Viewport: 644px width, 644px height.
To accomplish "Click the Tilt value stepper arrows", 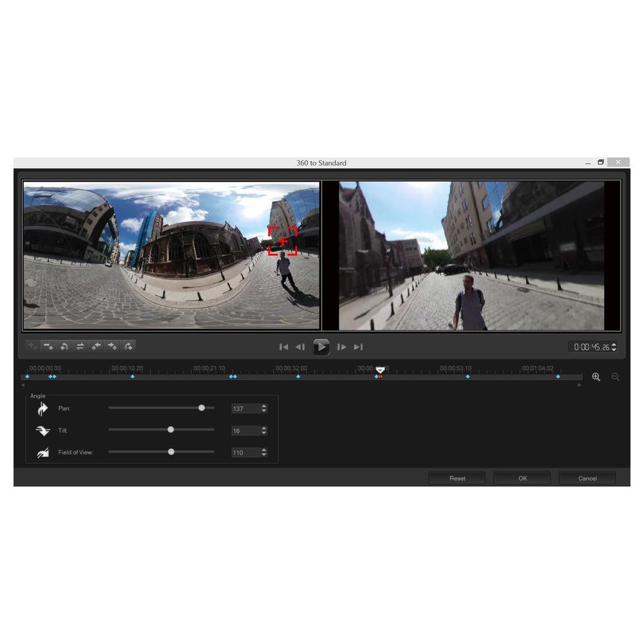I will [x=264, y=431].
